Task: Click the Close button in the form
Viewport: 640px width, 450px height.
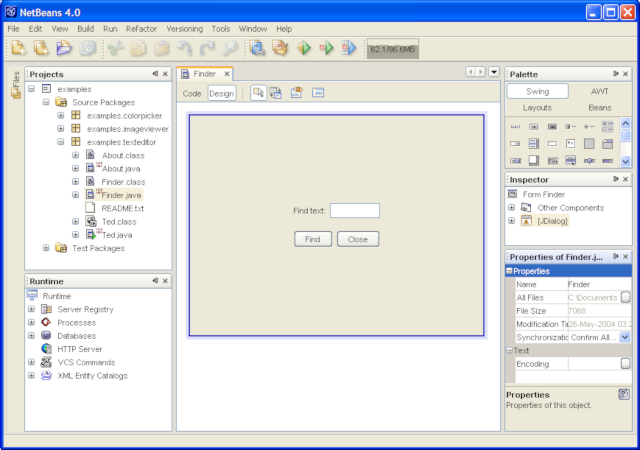Action: (x=358, y=239)
